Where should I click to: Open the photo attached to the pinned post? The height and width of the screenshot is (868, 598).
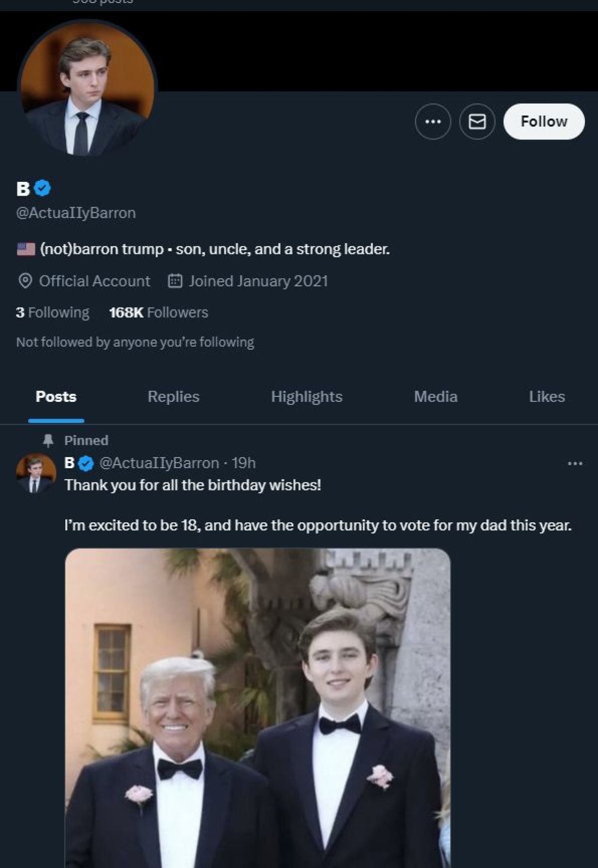click(258, 707)
